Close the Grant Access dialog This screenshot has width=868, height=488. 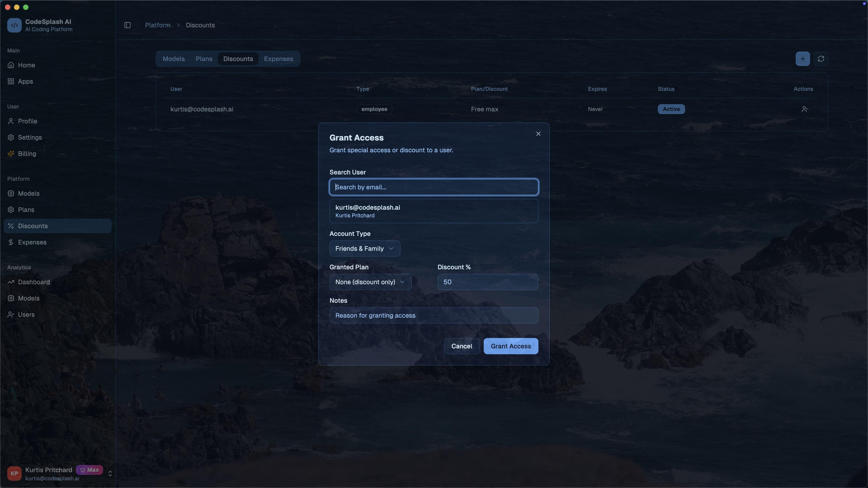click(538, 134)
